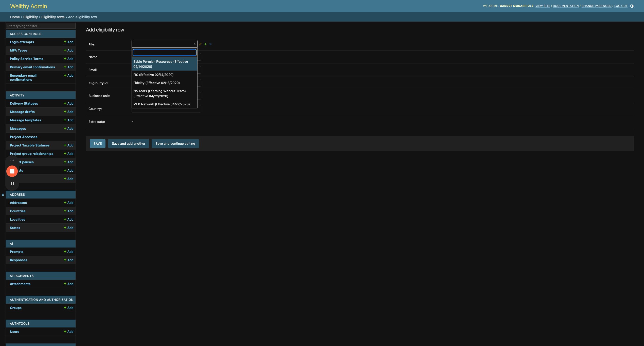Click Add next to Project group relationships
The image size is (644, 346).
pyautogui.click(x=68, y=154)
